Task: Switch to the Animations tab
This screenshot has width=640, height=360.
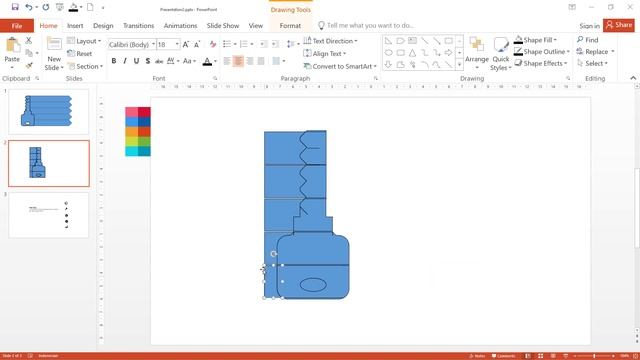Action: pos(180,26)
